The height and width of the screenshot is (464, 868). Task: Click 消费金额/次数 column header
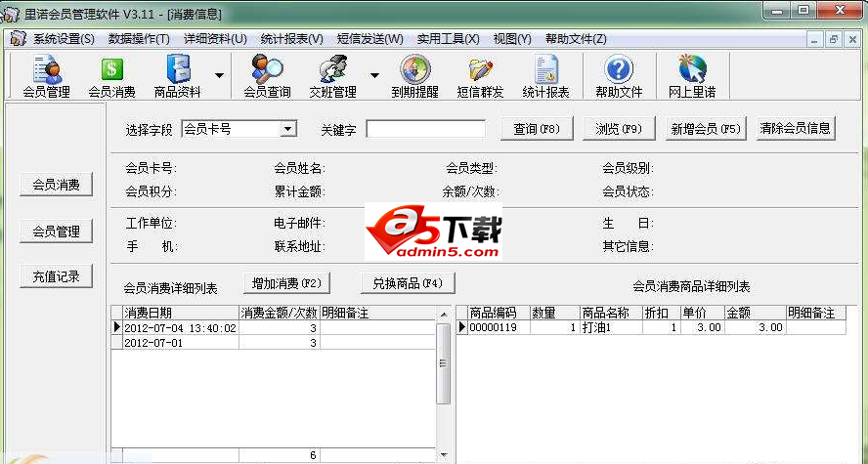tap(280, 313)
